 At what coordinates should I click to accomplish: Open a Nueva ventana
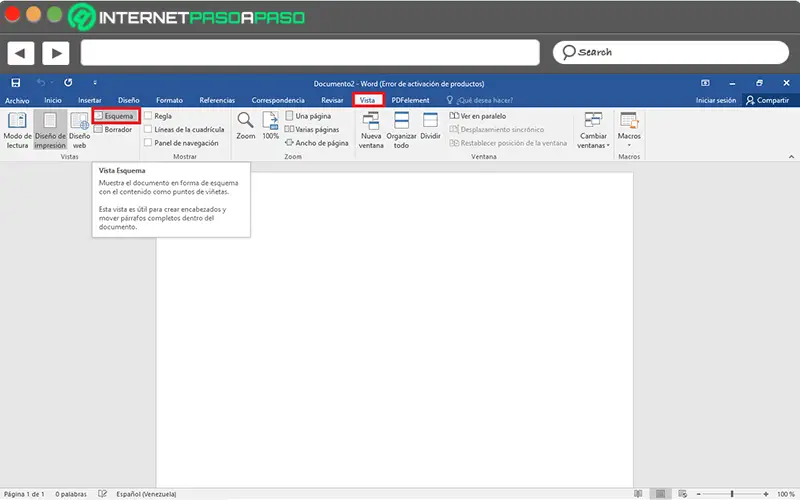[x=371, y=131]
